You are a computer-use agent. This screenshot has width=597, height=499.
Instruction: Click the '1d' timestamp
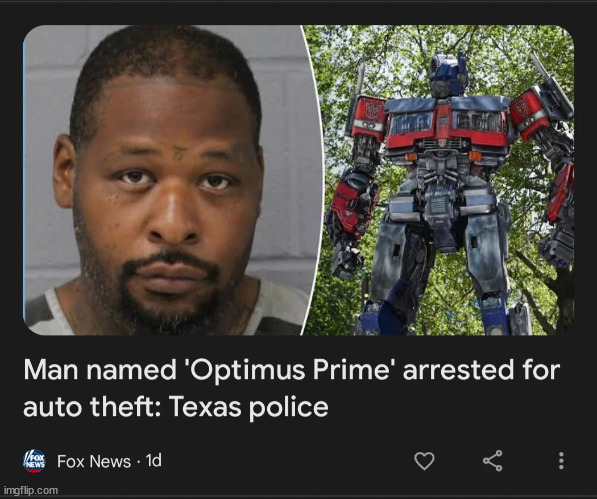[154, 461]
